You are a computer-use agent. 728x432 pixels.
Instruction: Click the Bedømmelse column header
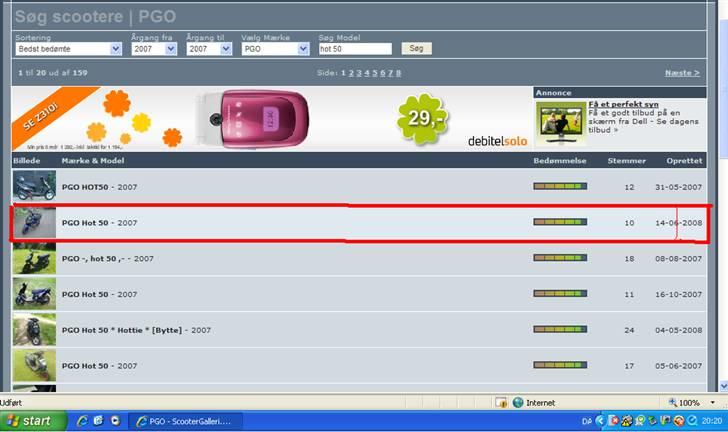click(560, 161)
